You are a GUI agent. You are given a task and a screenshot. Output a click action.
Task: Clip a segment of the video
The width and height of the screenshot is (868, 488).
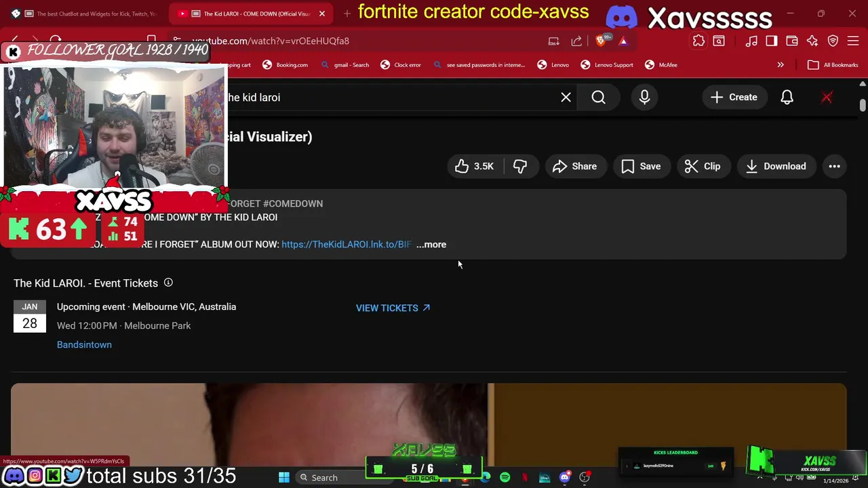point(703,166)
